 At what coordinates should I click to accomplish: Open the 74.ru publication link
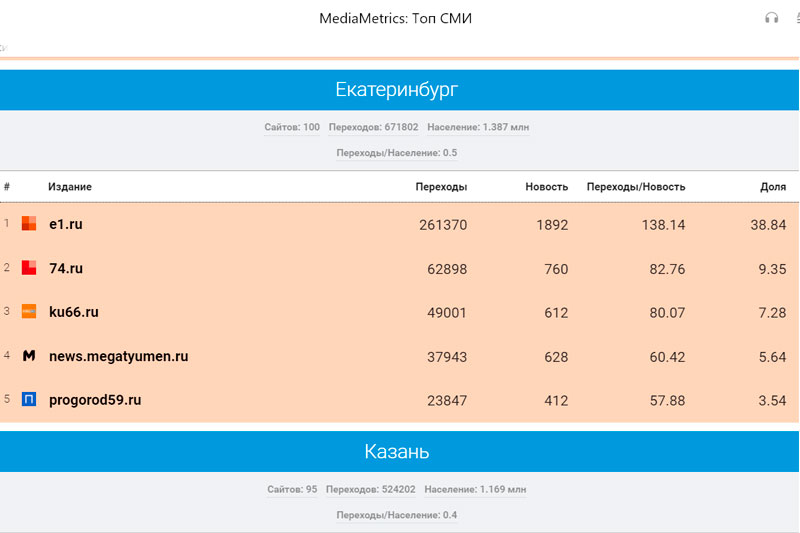tap(66, 268)
